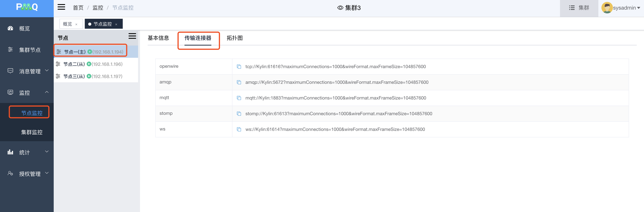
Task: Copy the stomp connector URL
Action: coord(239,114)
